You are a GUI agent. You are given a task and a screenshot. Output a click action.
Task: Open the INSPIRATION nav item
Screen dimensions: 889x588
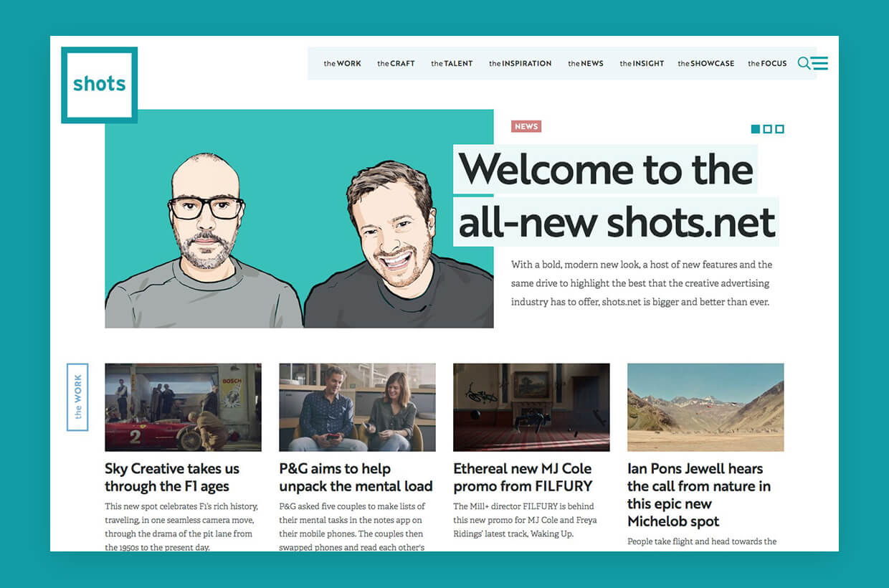[x=520, y=63]
